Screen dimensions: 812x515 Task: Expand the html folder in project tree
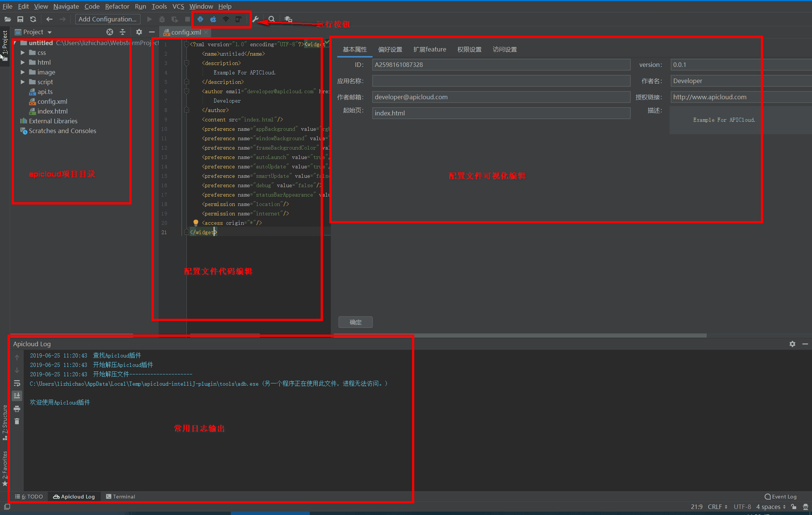click(23, 62)
